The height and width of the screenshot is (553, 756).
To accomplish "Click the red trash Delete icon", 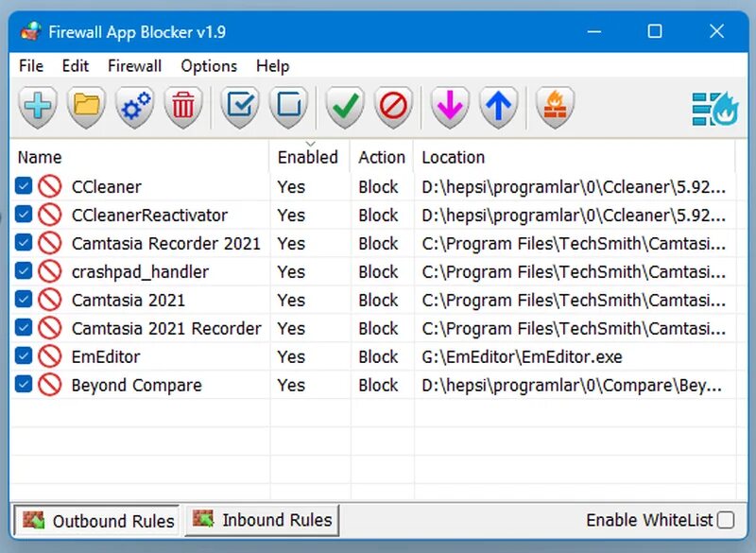I will [183, 107].
